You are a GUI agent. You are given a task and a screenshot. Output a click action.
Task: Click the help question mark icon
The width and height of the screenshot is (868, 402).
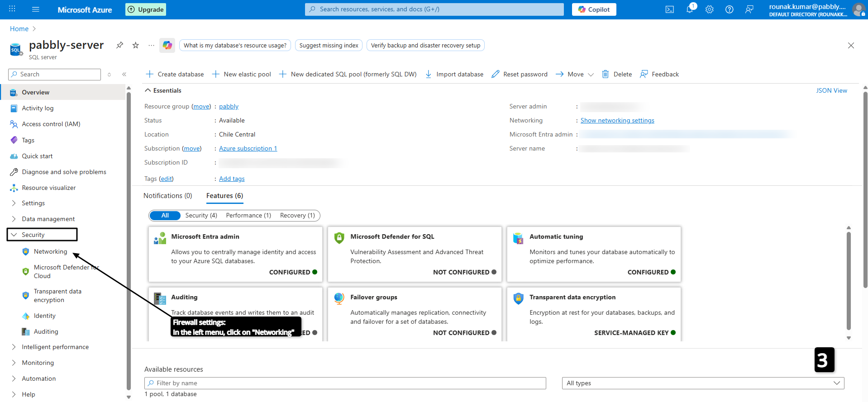[729, 9]
